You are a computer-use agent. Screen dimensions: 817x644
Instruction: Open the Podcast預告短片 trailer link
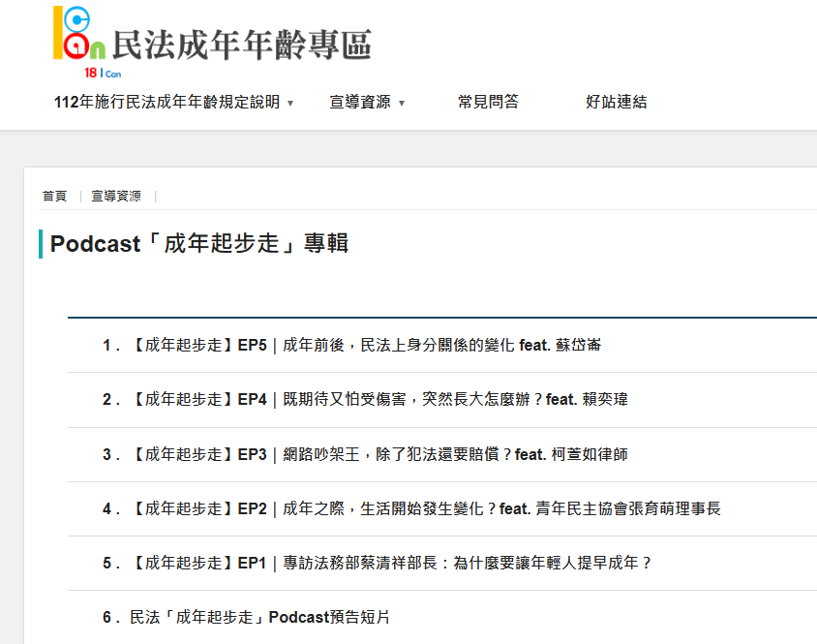pos(259,617)
